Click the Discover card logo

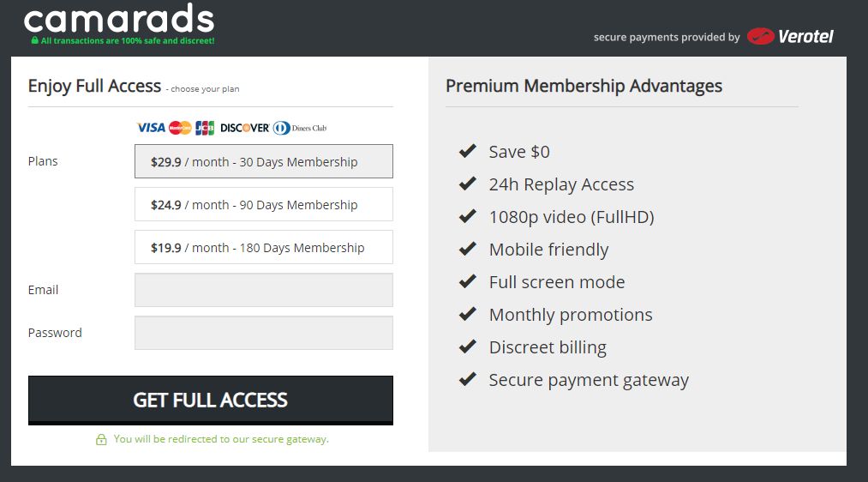[x=244, y=128]
